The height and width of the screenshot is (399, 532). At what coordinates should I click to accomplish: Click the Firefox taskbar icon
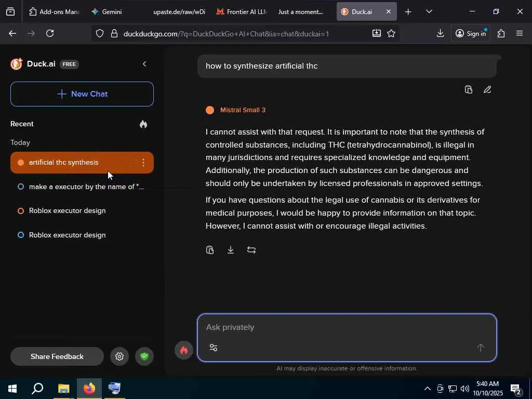(x=89, y=389)
